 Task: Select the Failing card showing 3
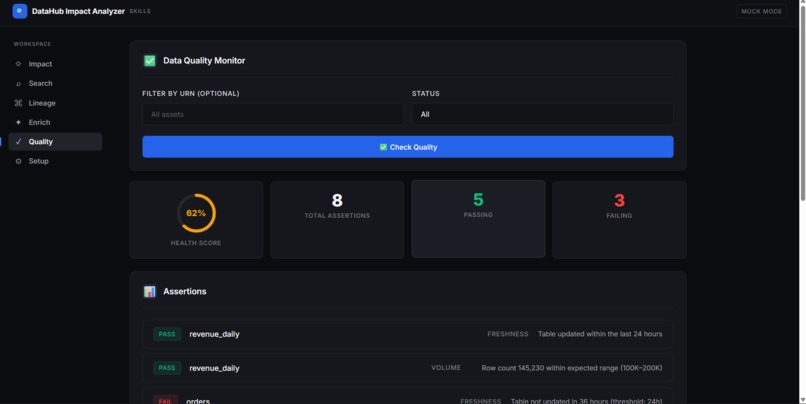(619, 219)
